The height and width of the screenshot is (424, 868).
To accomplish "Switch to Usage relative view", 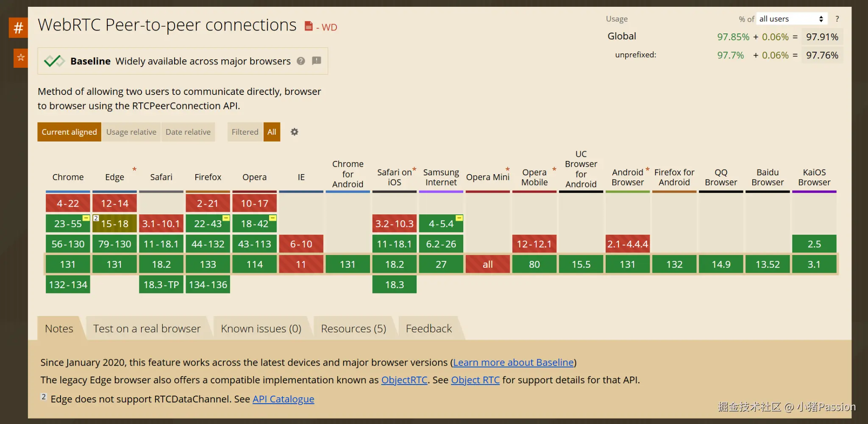I will click(x=131, y=132).
